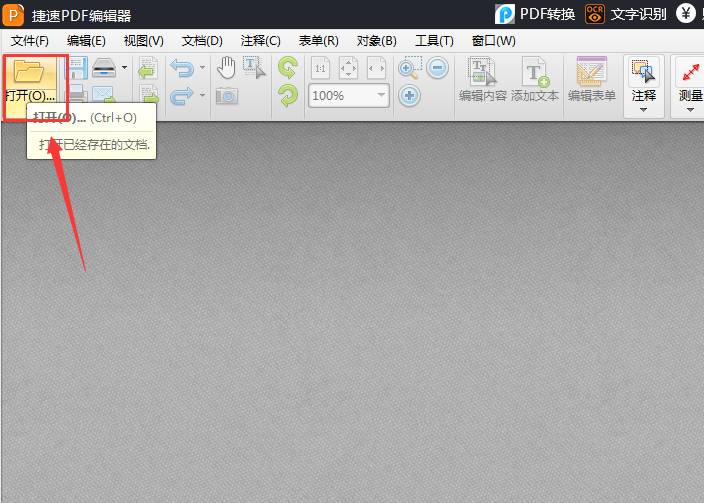Screen dimensions: 704x503
Task: Click the email envelope icon
Action: pos(103,94)
